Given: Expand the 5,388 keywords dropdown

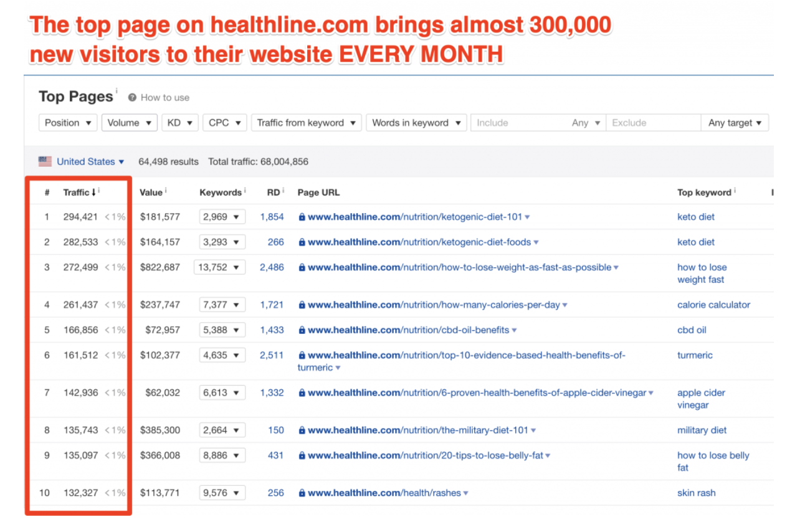Looking at the screenshot, I should click(222, 330).
